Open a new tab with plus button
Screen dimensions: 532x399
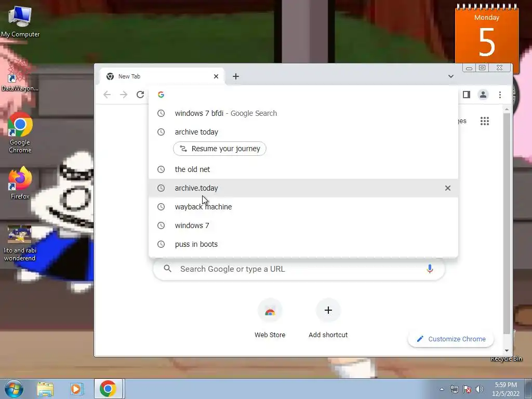click(236, 76)
